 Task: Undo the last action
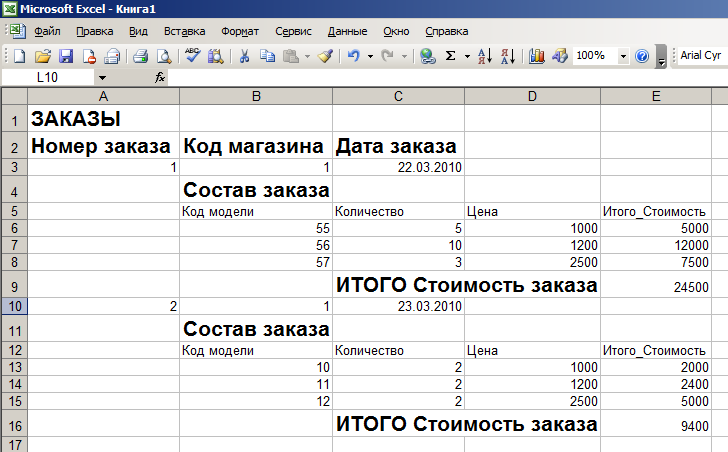click(x=354, y=56)
